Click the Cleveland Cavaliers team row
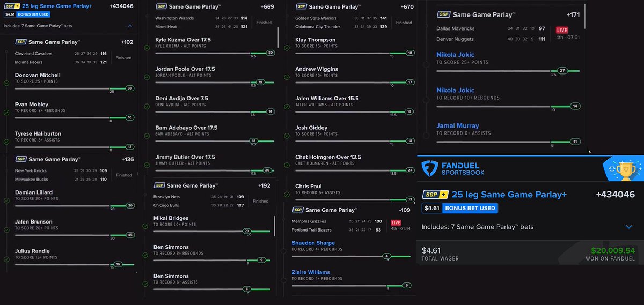 61,54
